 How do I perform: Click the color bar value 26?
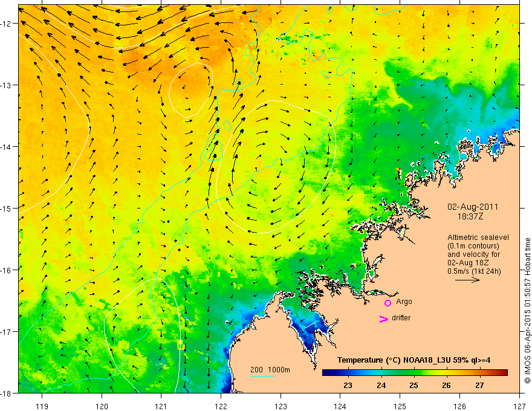(x=447, y=386)
